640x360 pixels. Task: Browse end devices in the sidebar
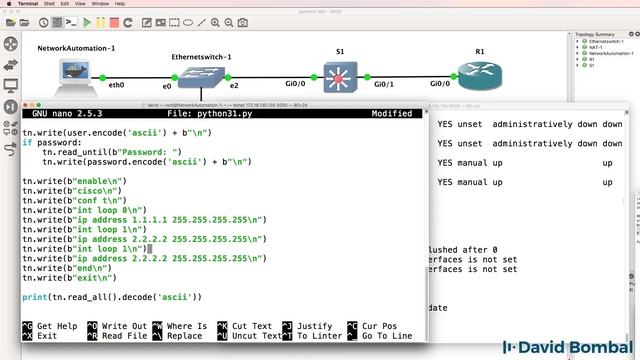[x=11, y=86]
